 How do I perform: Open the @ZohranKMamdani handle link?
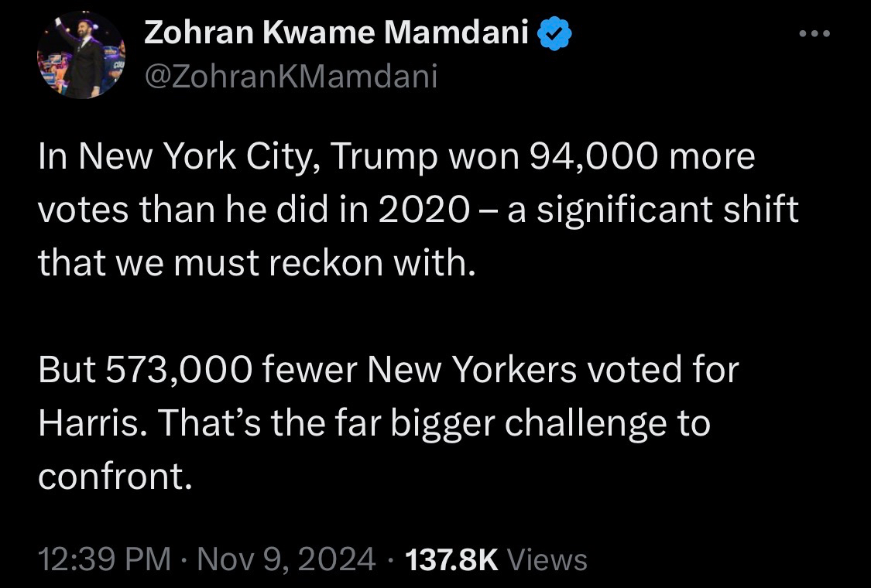(291, 76)
